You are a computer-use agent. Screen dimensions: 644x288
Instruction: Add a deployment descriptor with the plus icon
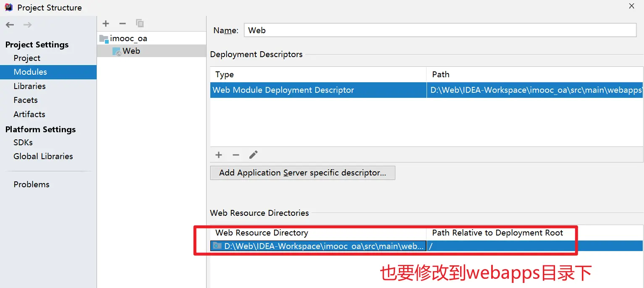click(219, 155)
